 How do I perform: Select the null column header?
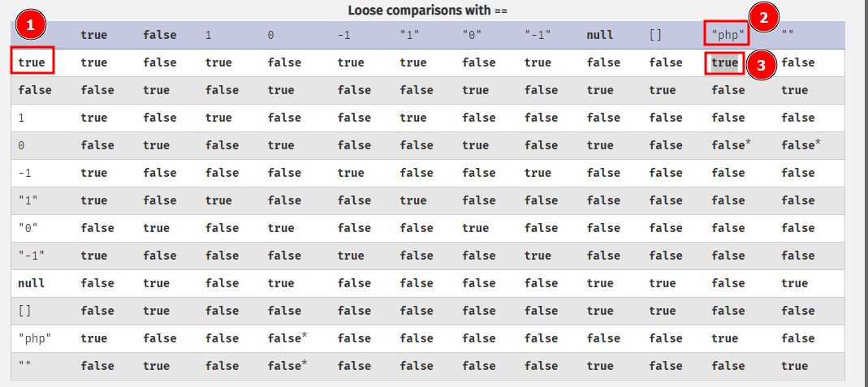click(x=600, y=35)
